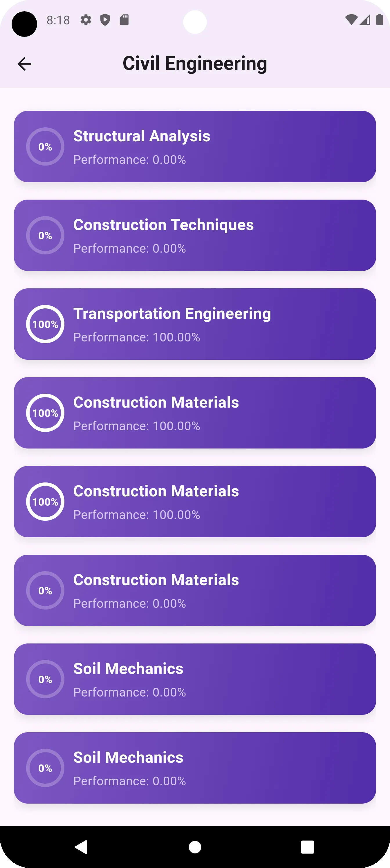Open Construction Materials card with 0.00% performance
This screenshot has height=868, width=390.
coord(195,590)
